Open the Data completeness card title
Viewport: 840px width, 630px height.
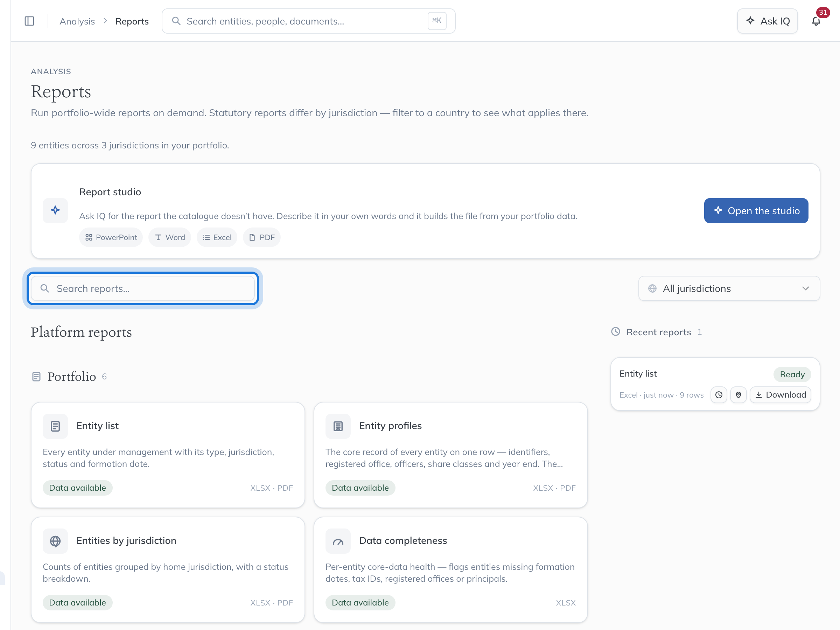pyautogui.click(x=403, y=541)
